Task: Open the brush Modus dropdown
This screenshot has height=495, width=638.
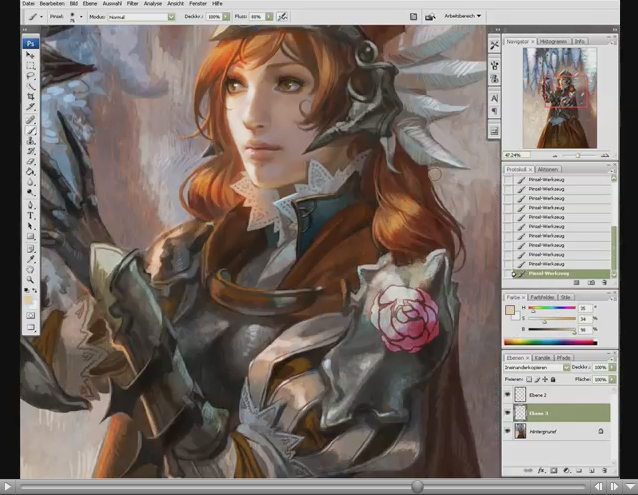Action: coord(171,17)
